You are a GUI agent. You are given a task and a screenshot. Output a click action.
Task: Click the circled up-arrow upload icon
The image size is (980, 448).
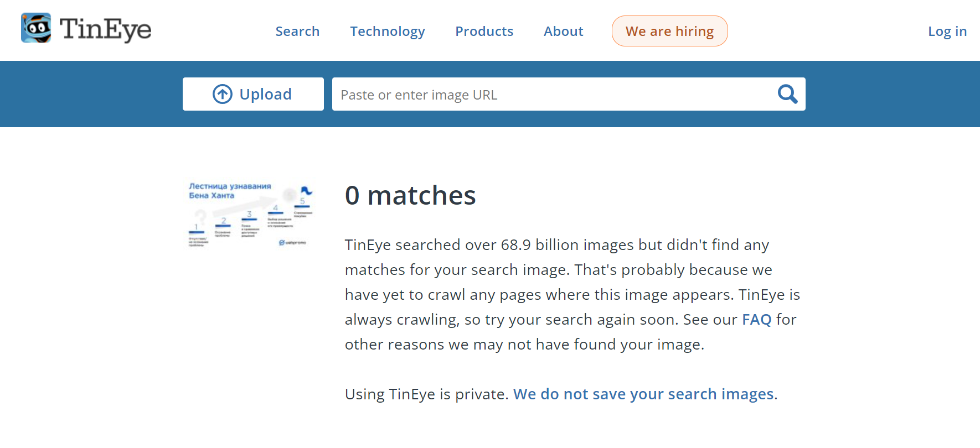click(x=223, y=94)
